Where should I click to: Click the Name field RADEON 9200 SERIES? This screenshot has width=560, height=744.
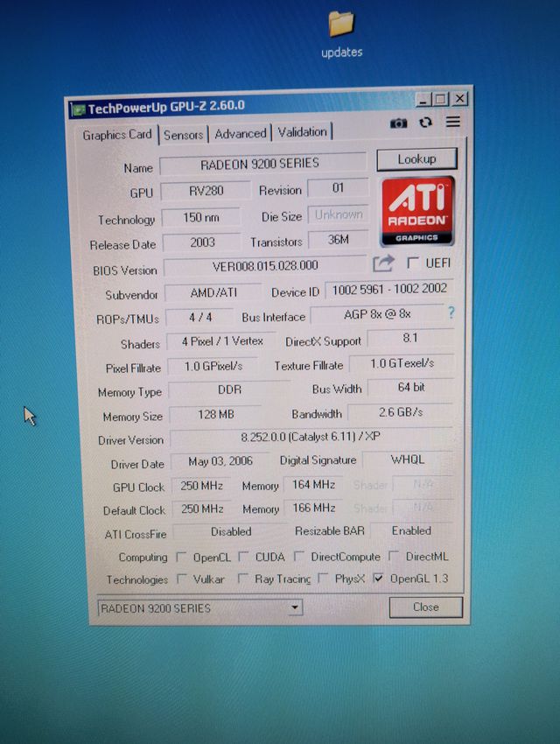[262, 164]
